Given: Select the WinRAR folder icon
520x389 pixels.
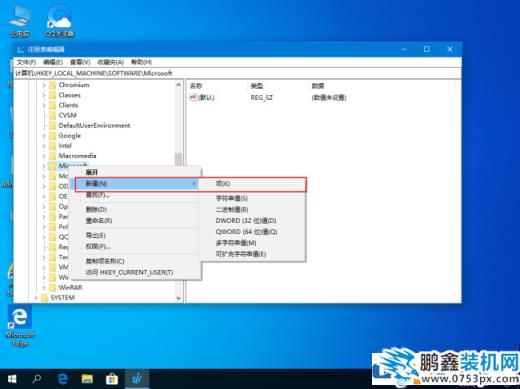Looking at the screenshot, I should click(52, 287).
